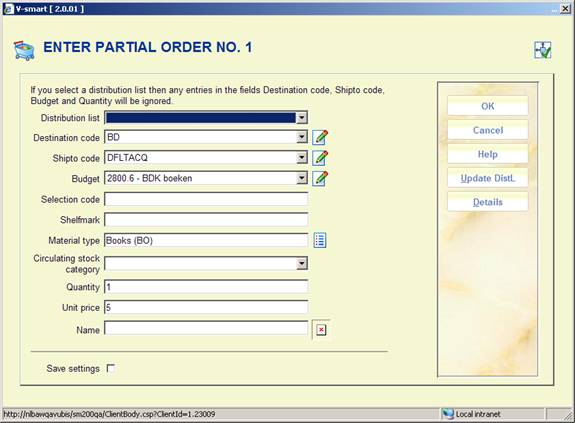575x423 pixels.
Task: Click the checkmark icon at top right
Action: coord(542,50)
